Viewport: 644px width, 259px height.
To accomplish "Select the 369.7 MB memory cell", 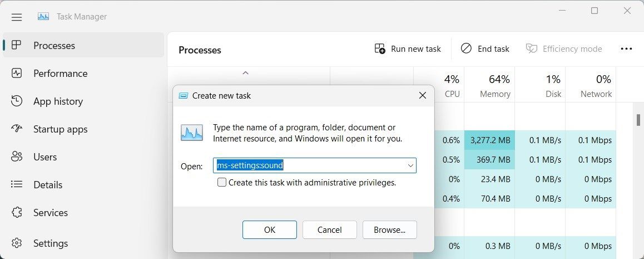I will (x=489, y=159).
